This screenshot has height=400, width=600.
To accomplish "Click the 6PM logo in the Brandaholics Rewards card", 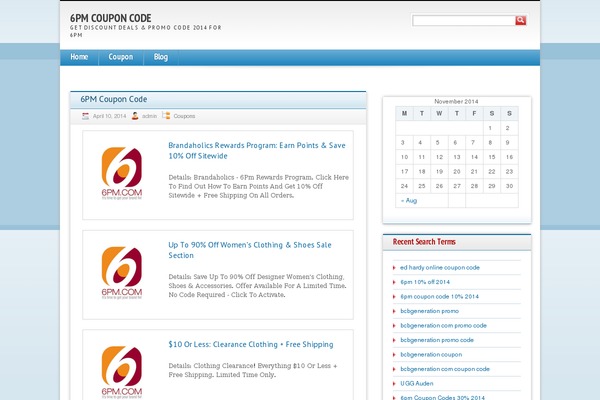I will click(x=122, y=173).
